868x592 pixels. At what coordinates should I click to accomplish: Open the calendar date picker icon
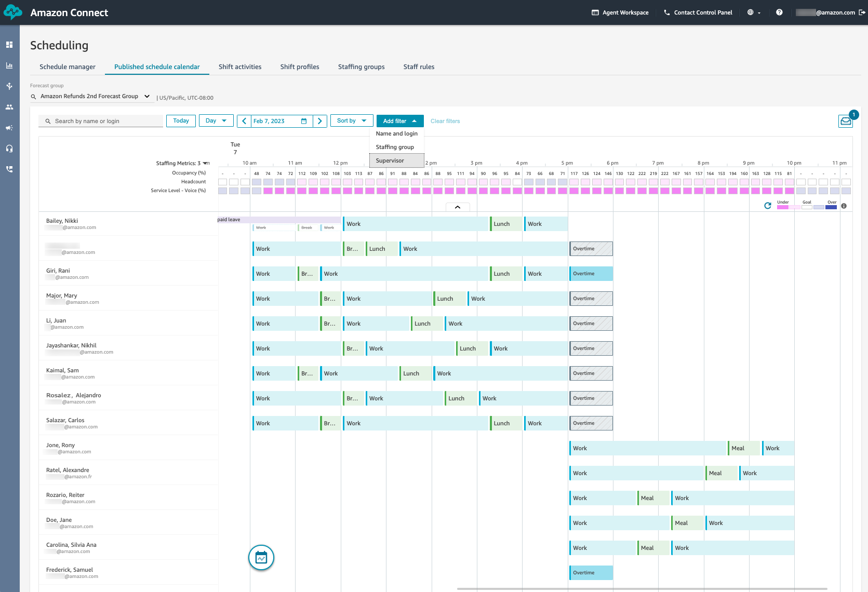point(304,121)
